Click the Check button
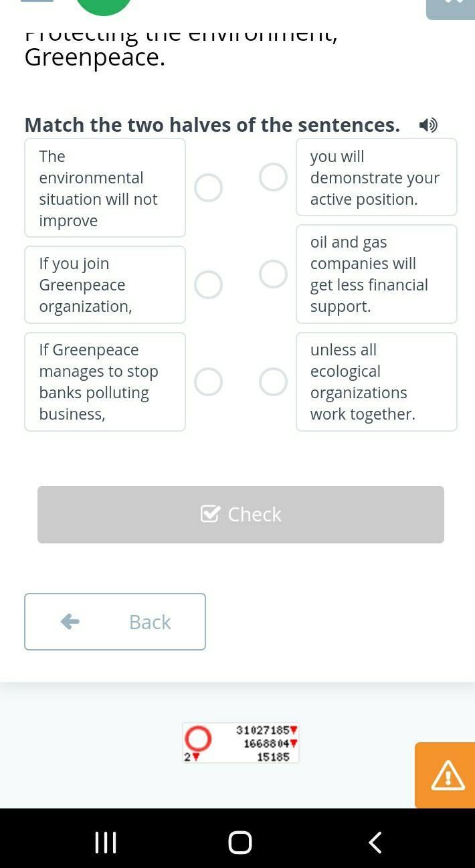The height and width of the screenshot is (868, 475). [x=241, y=515]
